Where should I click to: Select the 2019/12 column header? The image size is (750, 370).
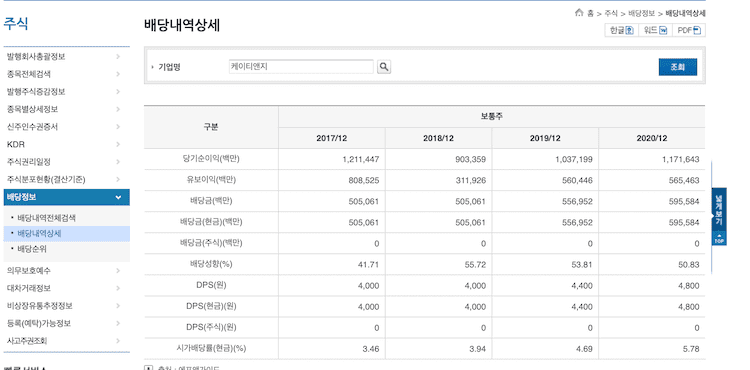point(545,138)
